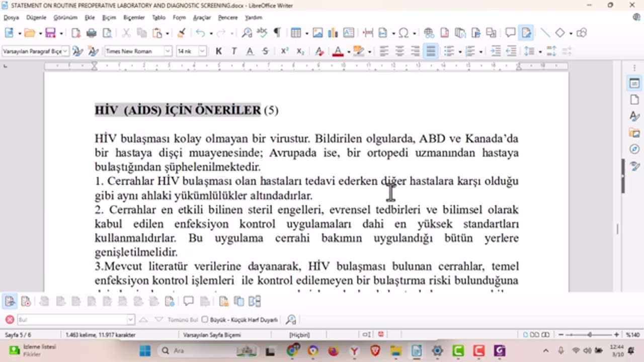The height and width of the screenshot is (362, 644).
Task: Toggle Underline (A) formatting
Action: tap(250, 51)
